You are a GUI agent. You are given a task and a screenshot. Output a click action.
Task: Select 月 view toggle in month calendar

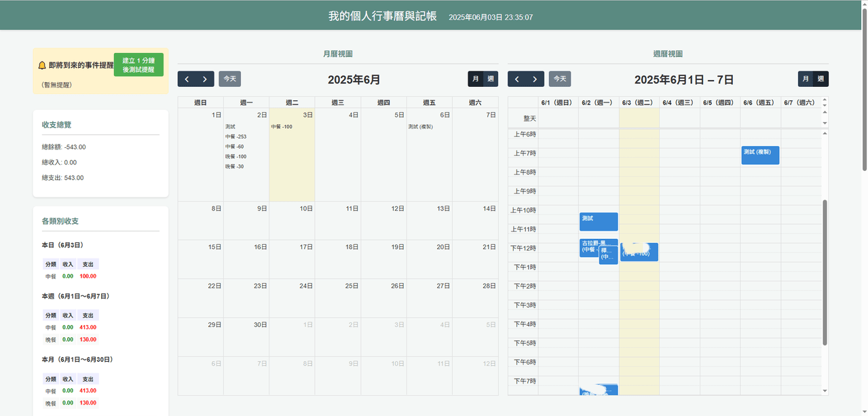[x=475, y=79]
